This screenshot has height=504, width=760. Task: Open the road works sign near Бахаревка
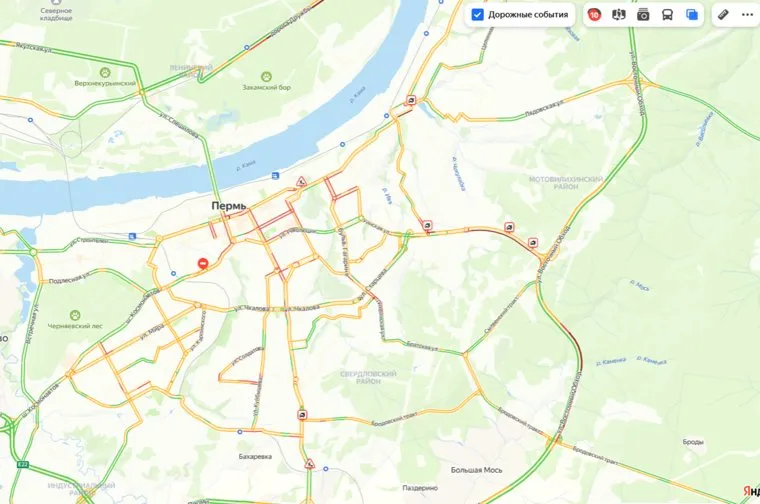(x=310, y=464)
